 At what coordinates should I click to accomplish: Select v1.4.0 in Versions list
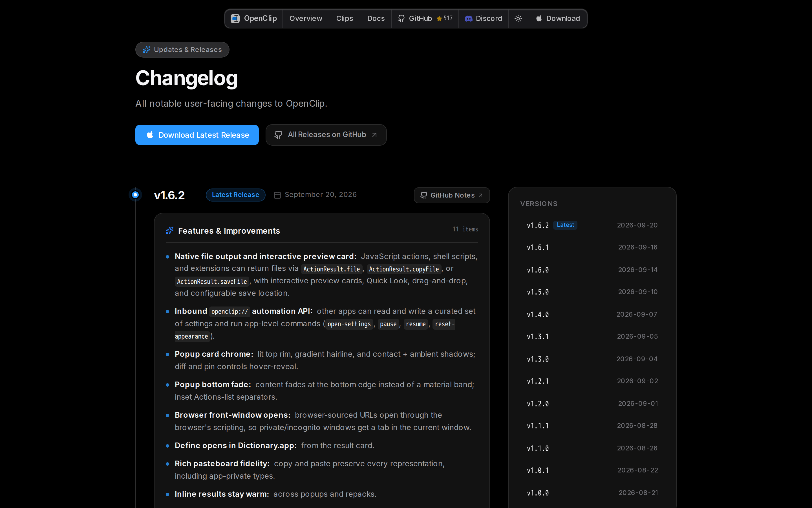[592, 314]
